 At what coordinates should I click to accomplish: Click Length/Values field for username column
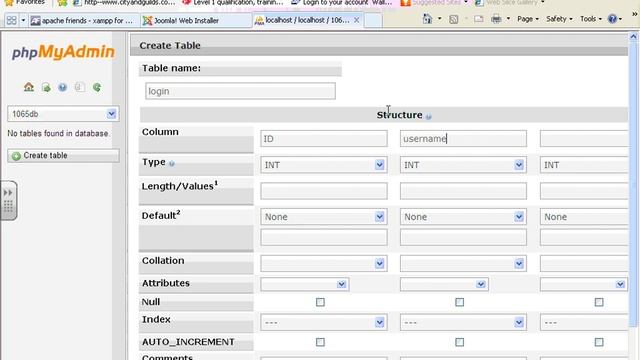pyautogui.click(x=463, y=191)
